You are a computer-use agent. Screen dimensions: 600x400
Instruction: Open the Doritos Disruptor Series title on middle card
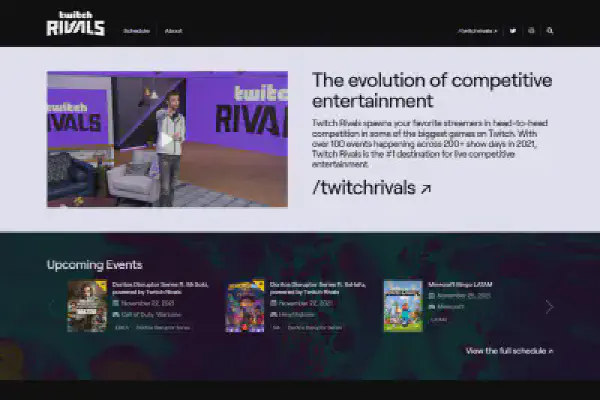[x=318, y=288]
